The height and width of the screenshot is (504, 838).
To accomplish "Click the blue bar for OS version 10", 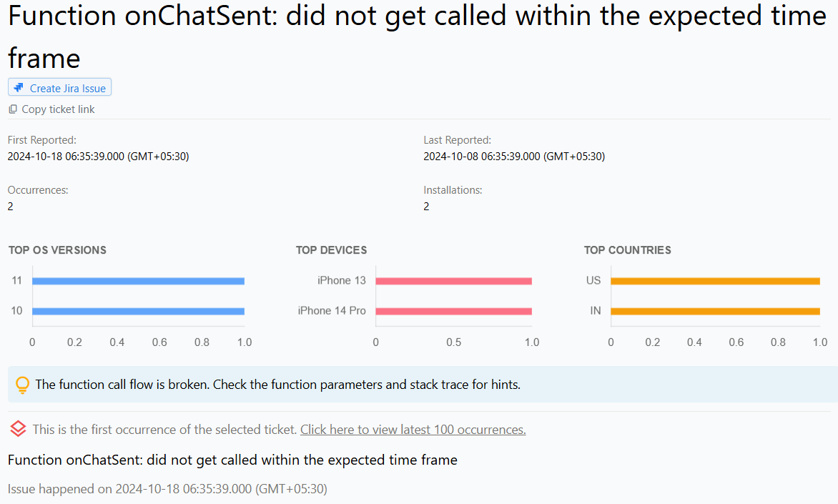I will click(138, 311).
